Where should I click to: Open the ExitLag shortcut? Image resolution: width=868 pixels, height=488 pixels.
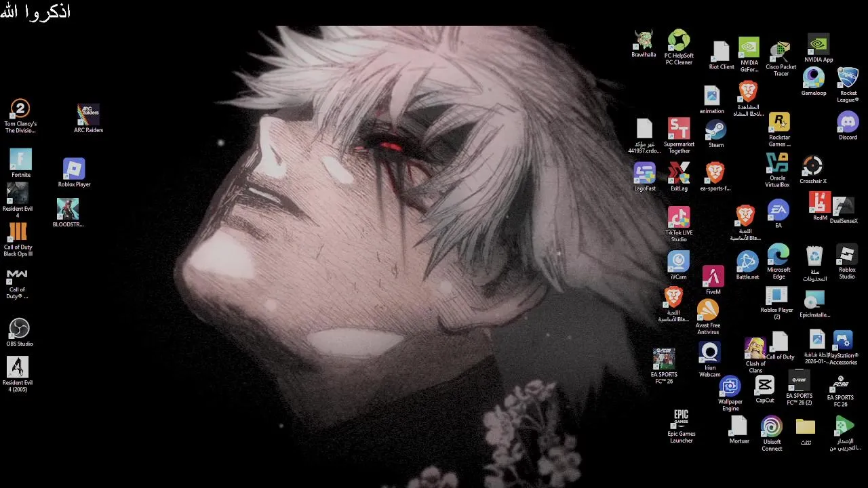point(679,177)
